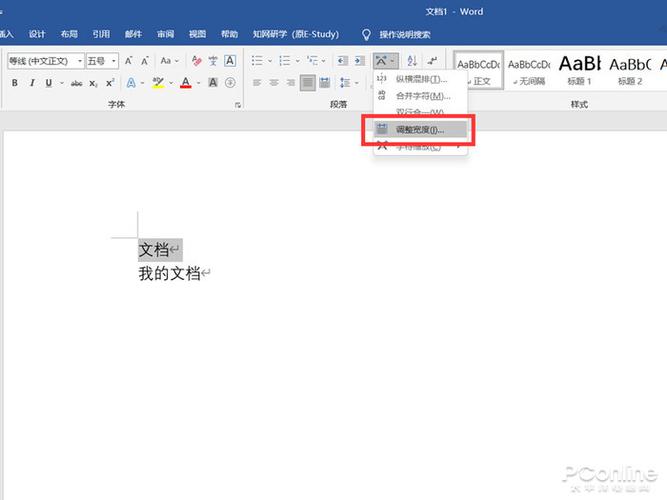
Task: Open the font name dropdown
Action: coord(80,61)
